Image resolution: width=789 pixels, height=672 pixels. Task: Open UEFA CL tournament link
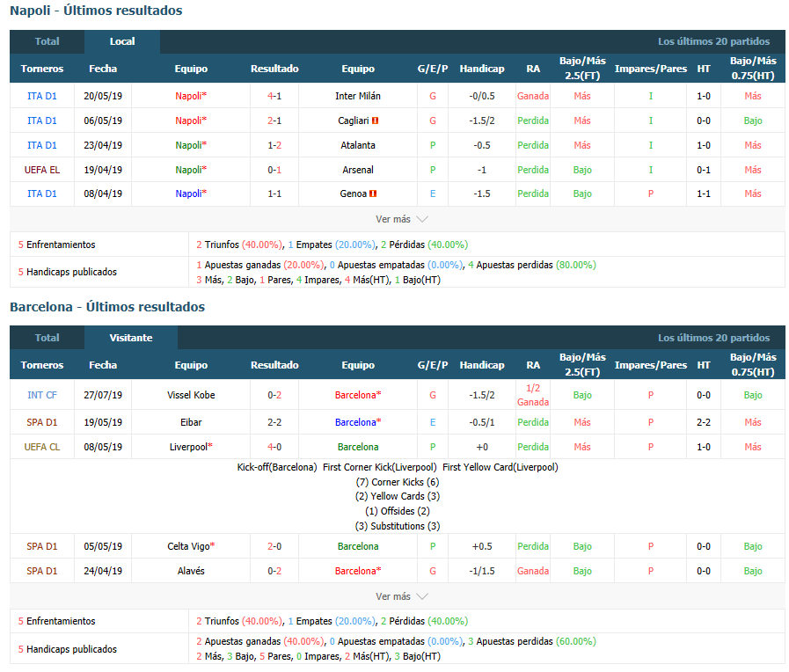(x=41, y=447)
